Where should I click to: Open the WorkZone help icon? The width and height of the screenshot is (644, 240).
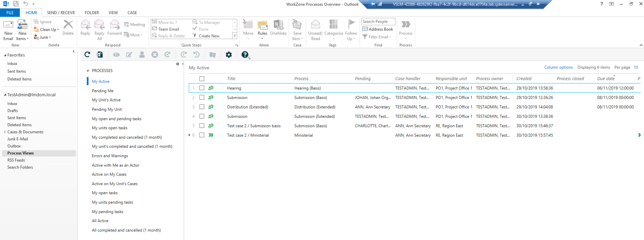pyautogui.click(x=245, y=55)
